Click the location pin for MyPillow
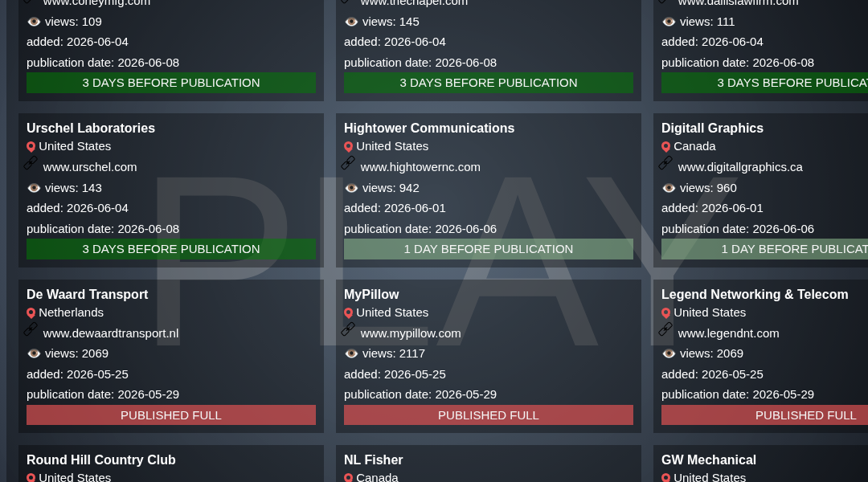Screen dimensions: 868x482 [x=348, y=313]
